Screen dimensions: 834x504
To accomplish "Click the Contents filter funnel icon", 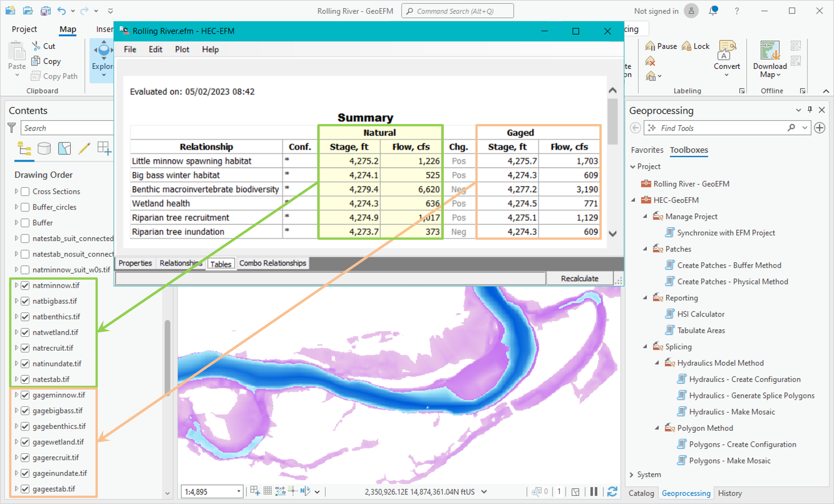I will point(12,128).
